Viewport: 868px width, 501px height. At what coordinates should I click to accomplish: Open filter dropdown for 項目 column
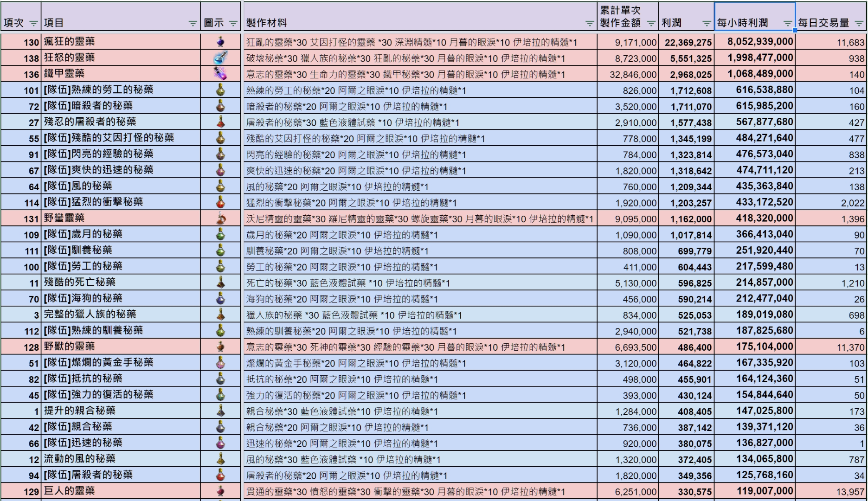(x=193, y=23)
